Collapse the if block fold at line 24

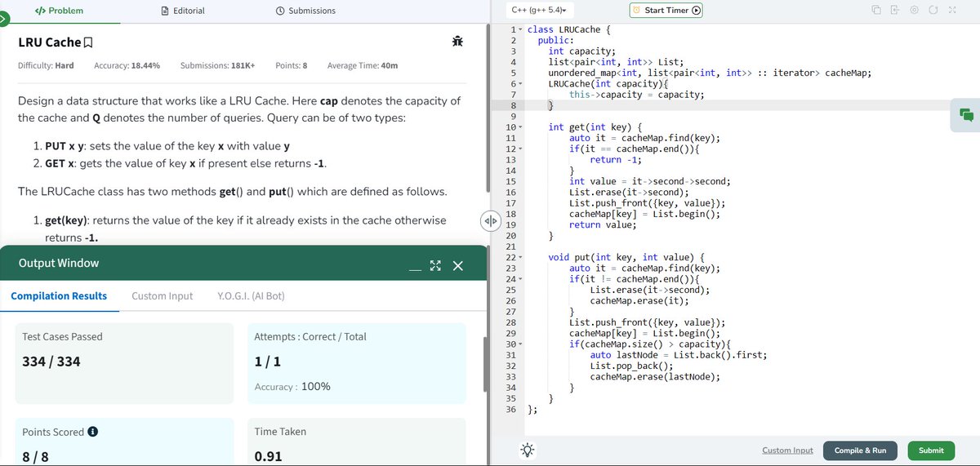[521, 279]
